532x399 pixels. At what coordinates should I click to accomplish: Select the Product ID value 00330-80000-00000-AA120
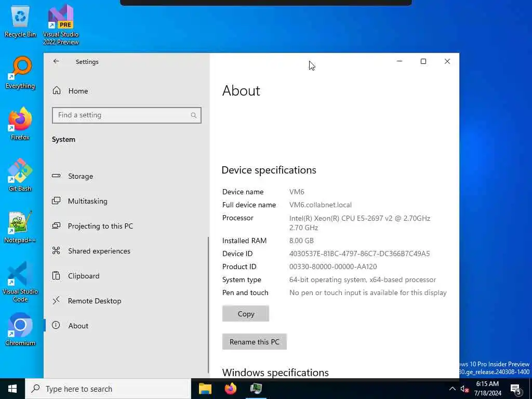(x=333, y=267)
